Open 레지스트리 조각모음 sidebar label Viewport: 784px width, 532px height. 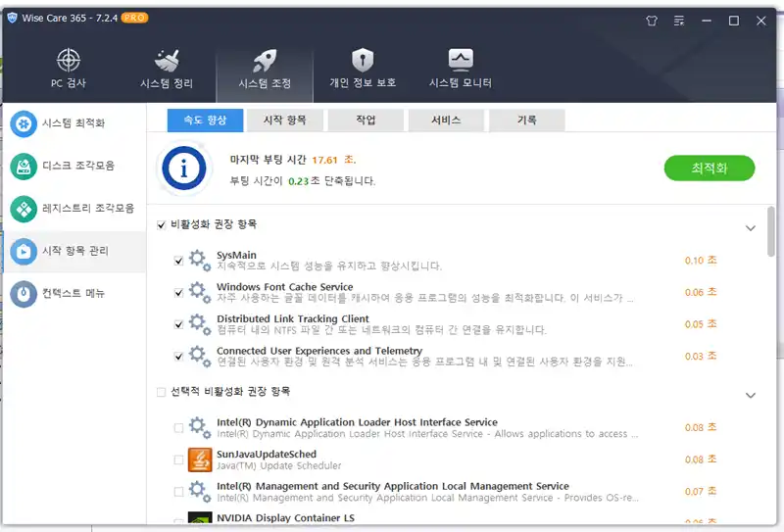pyautogui.click(x=88, y=208)
